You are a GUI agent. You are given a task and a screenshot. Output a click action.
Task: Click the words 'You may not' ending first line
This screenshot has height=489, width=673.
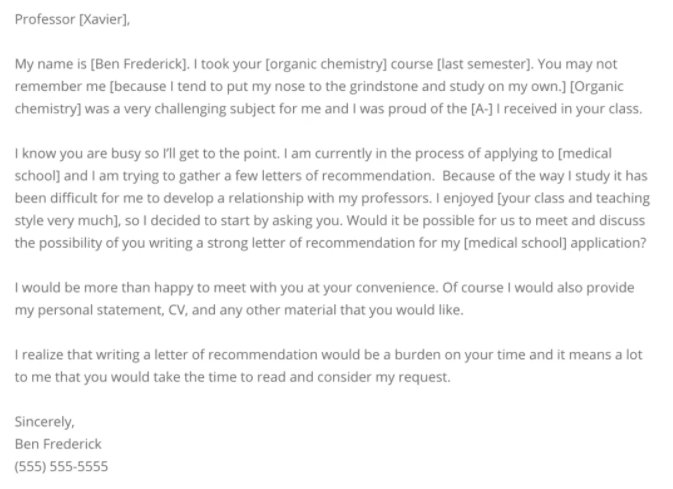coord(577,64)
